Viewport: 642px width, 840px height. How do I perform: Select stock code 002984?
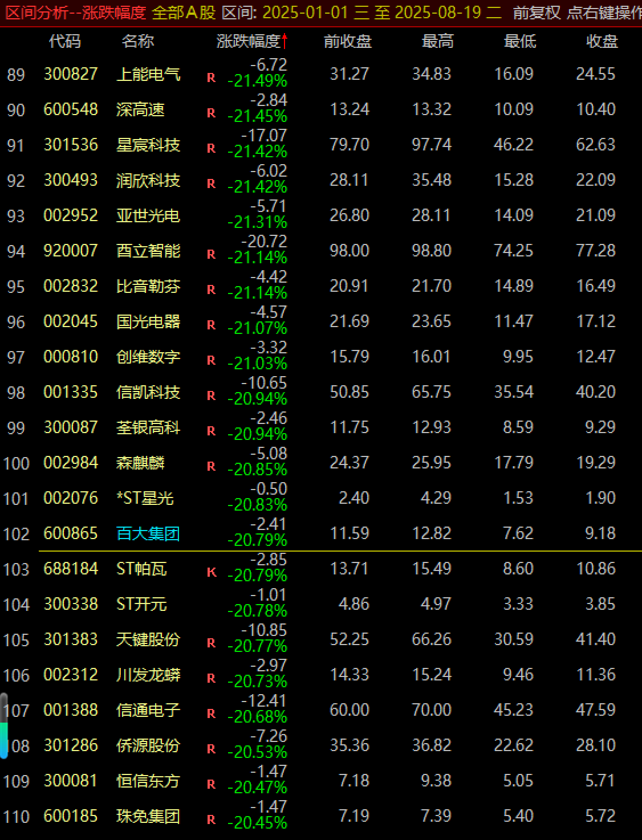[x=71, y=463]
